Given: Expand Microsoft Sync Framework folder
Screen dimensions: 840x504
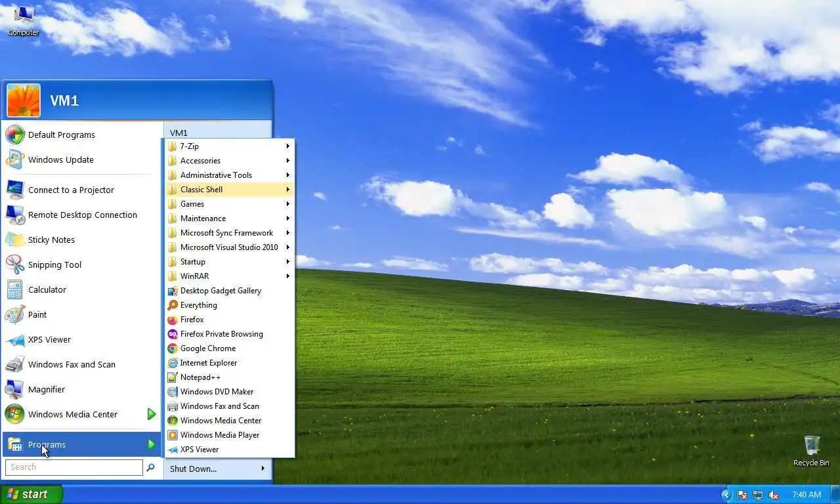Looking at the screenshot, I should pyautogui.click(x=229, y=233).
